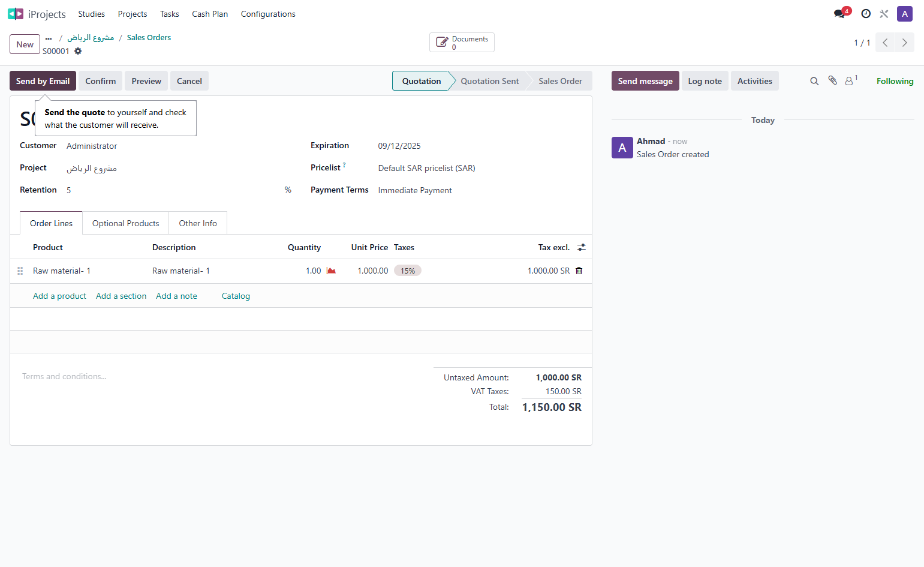
Task: Click the Retention percentage field
Action: (174, 190)
